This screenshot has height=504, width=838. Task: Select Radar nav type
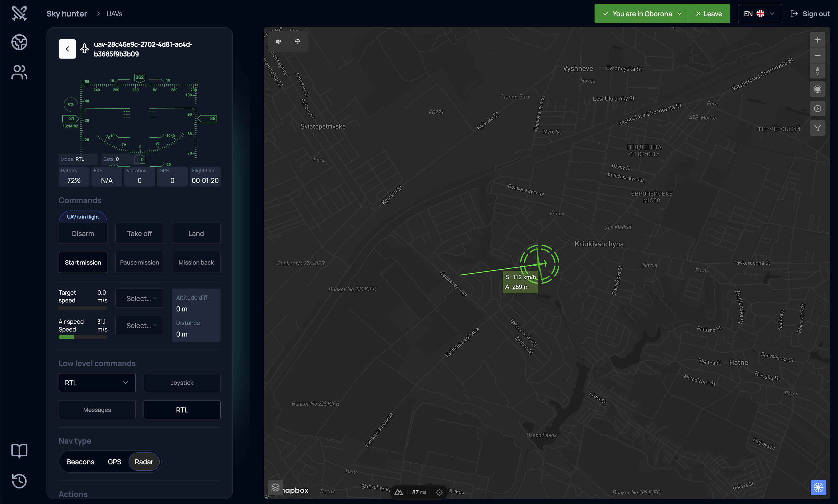point(144,462)
